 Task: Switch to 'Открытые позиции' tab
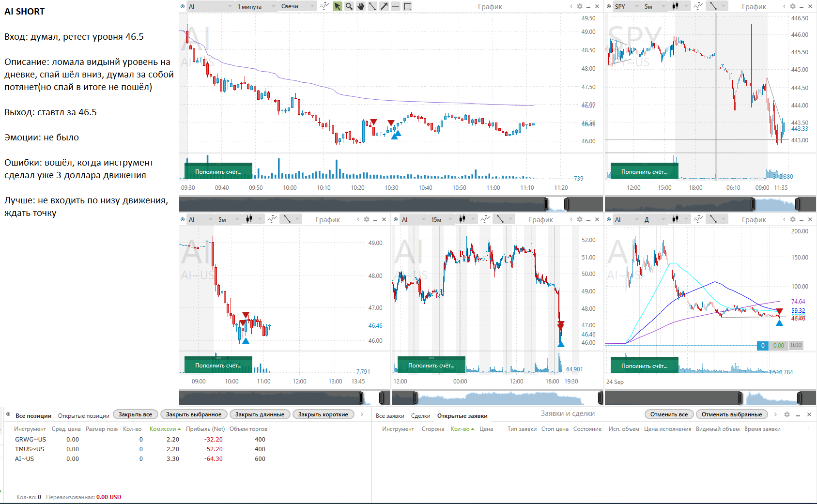point(83,415)
